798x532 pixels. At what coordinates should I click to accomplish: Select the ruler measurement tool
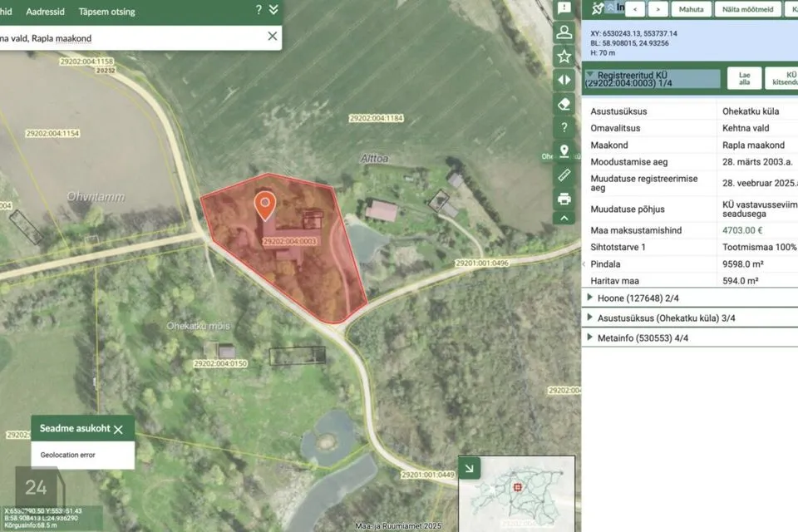pyautogui.click(x=564, y=175)
